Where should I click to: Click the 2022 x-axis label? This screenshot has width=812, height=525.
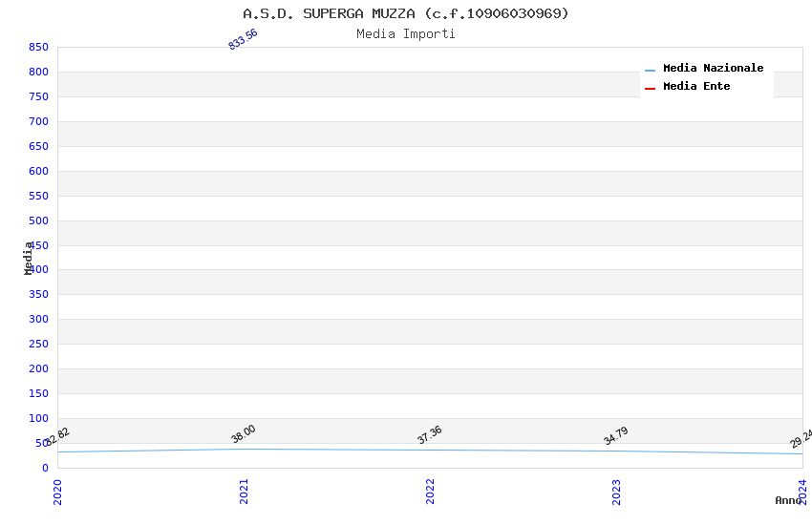coord(430,492)
